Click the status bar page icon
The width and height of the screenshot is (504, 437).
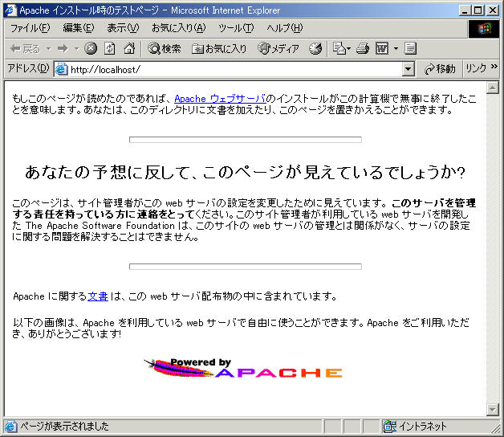(10, 427)
